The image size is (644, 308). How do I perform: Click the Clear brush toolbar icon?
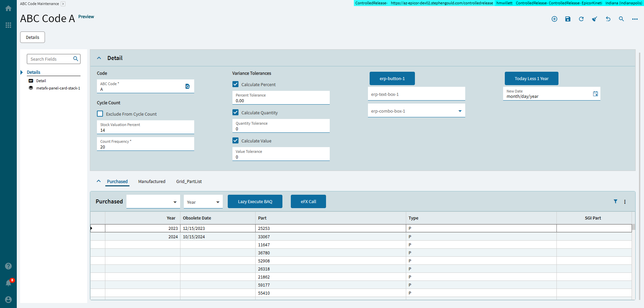[x=595, y=19]
